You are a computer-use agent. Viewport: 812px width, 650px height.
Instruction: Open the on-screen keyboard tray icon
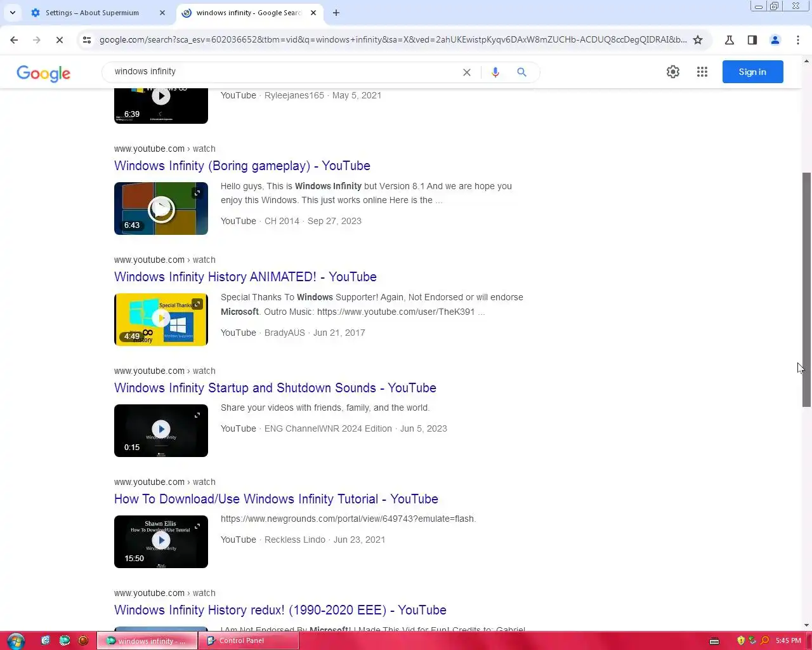point(714,640)
